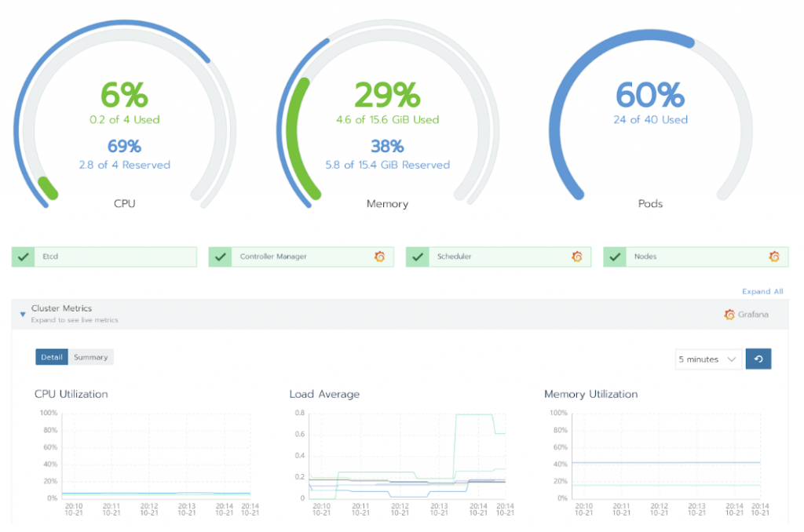The width and height of the screenshot is (804, 532).
Task: Click the Grafana icon in Cluster Metrics header
Action: [729, 314]
